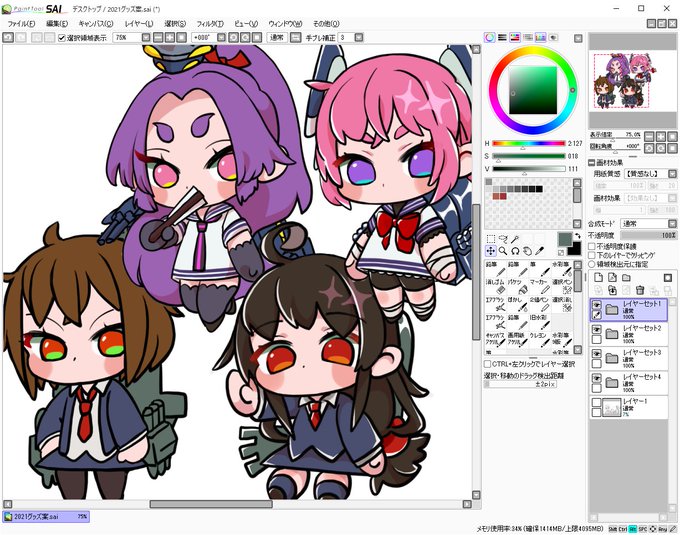Click the 不透明度 opacity slider
Viewport: 680px width, 535px height.
[x=648, y=235]
